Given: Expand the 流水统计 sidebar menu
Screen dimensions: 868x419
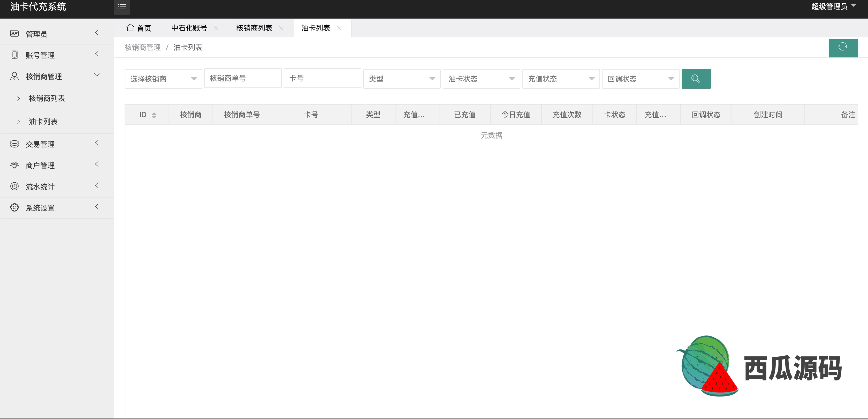Looking at the screenshot, I should click(x=57, y=186).
